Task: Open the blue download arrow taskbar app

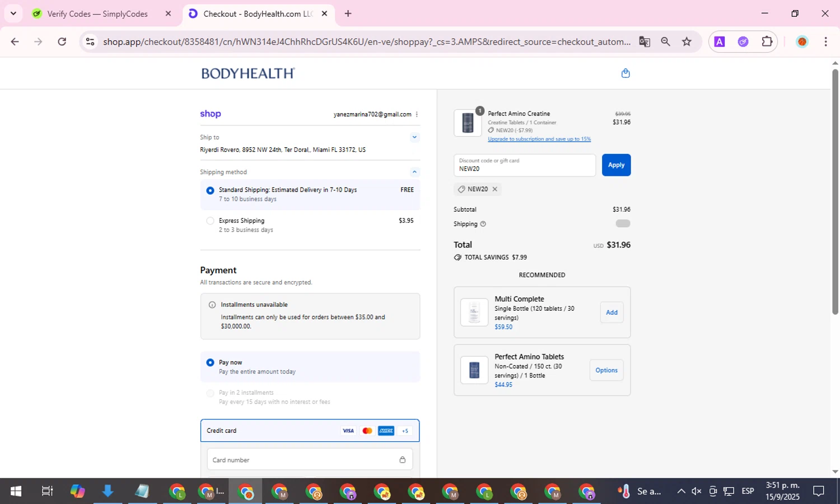Action: (108, 491)
